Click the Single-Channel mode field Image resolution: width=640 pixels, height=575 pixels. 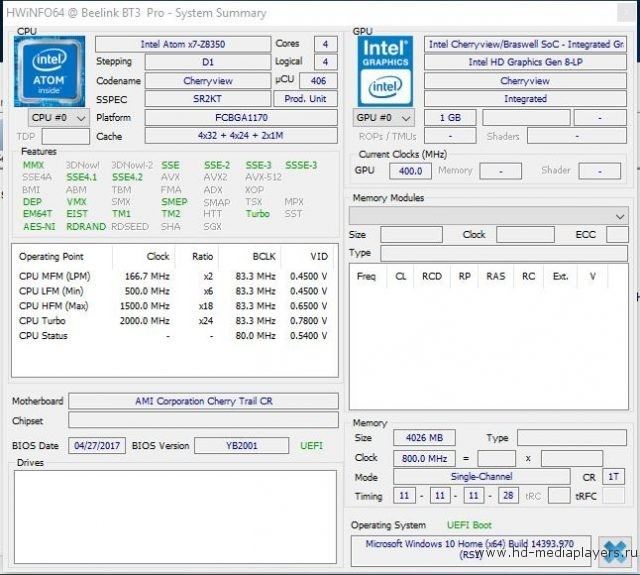pos(482,477)
